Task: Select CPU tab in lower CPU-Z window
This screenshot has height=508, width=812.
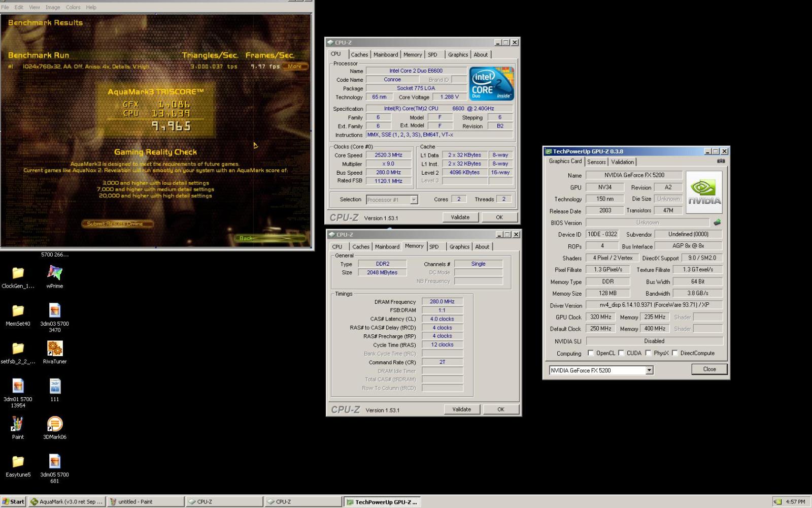Action: pos(337,247)
